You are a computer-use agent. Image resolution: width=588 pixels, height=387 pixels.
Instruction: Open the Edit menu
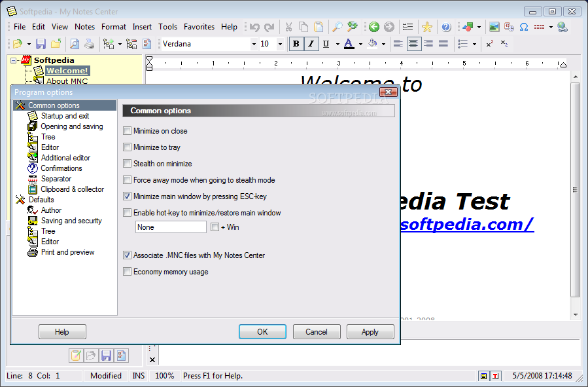coord(38,27)
